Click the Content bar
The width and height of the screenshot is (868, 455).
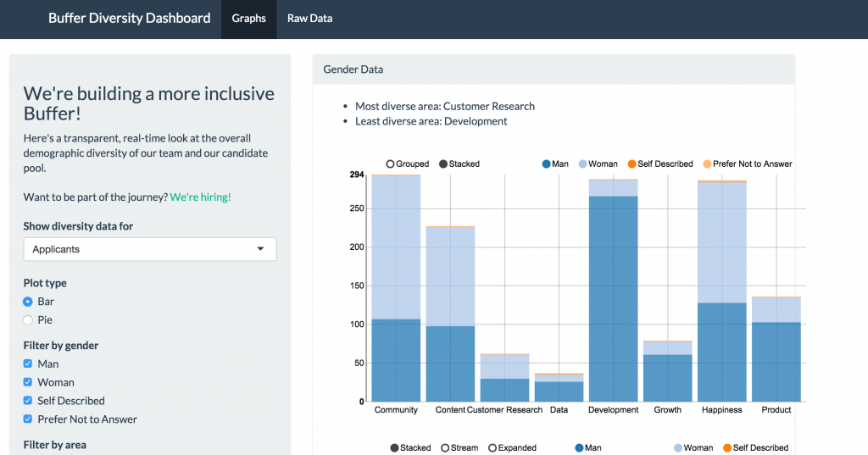(450, 314)
